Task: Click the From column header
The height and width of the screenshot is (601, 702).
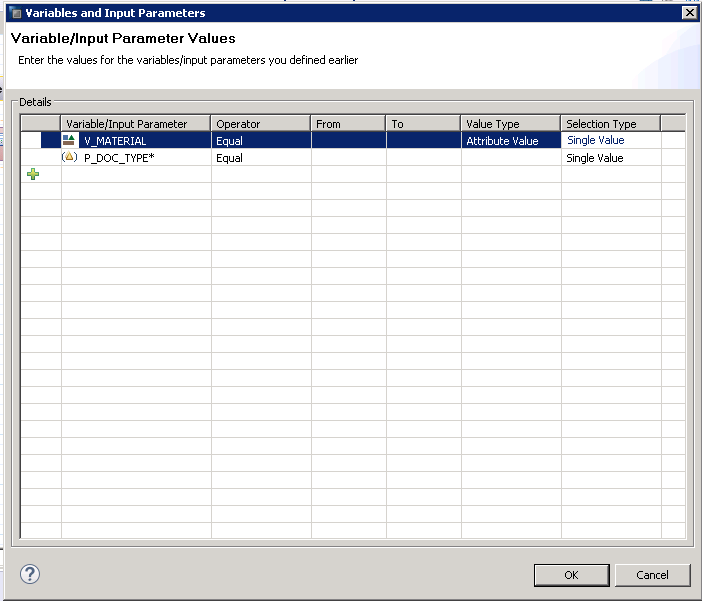Action: pos(349,124)
